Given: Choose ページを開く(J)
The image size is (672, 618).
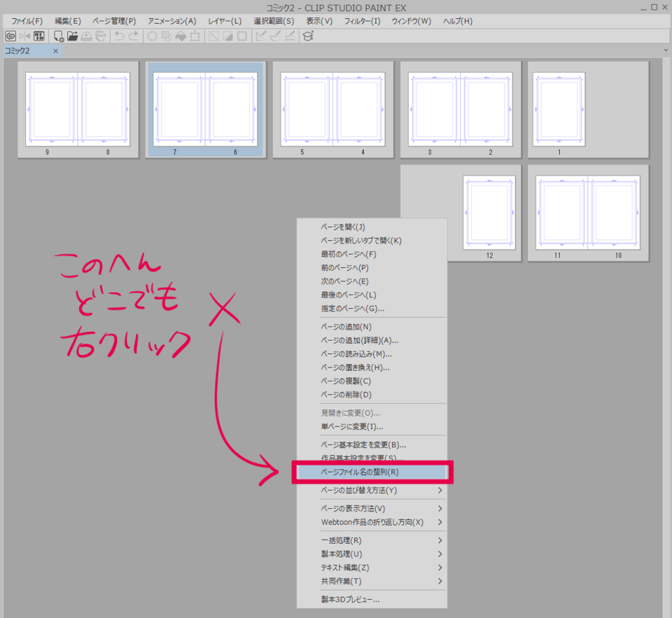Looking at the screenshot, I should (x=372, y=227).
